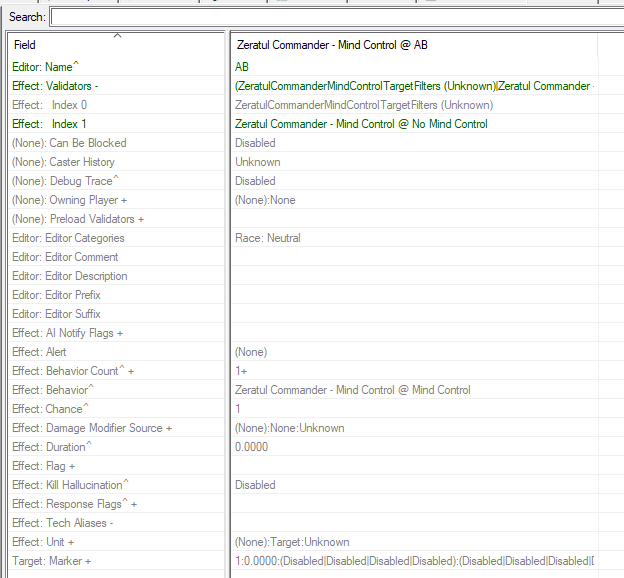Select the AB name value cell
This screenshot has height=578, width=624.
(x=414, y=67)
